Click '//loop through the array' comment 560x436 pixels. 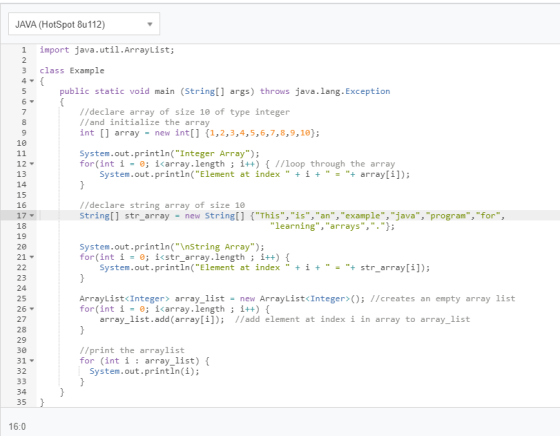pos(335,164)
